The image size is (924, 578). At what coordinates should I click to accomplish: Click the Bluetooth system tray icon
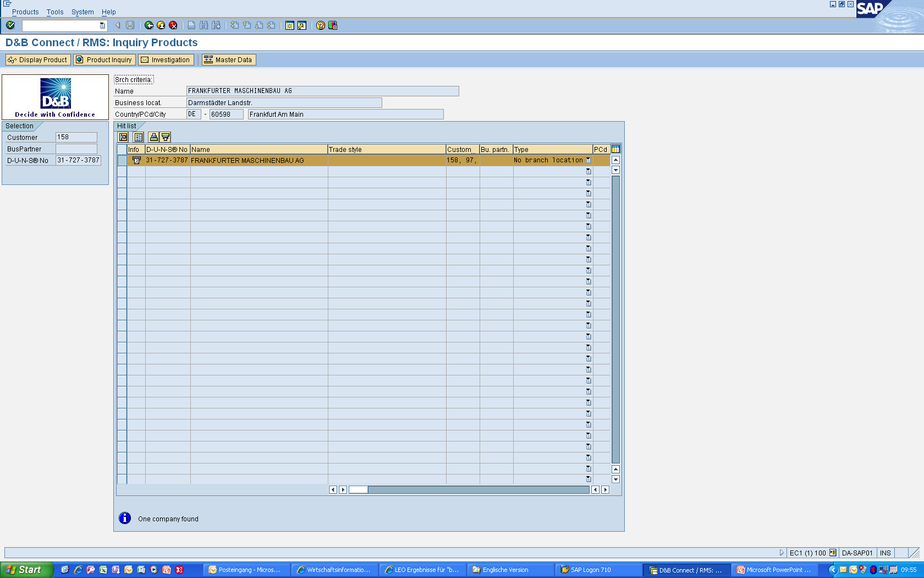[x=873, y=570]
